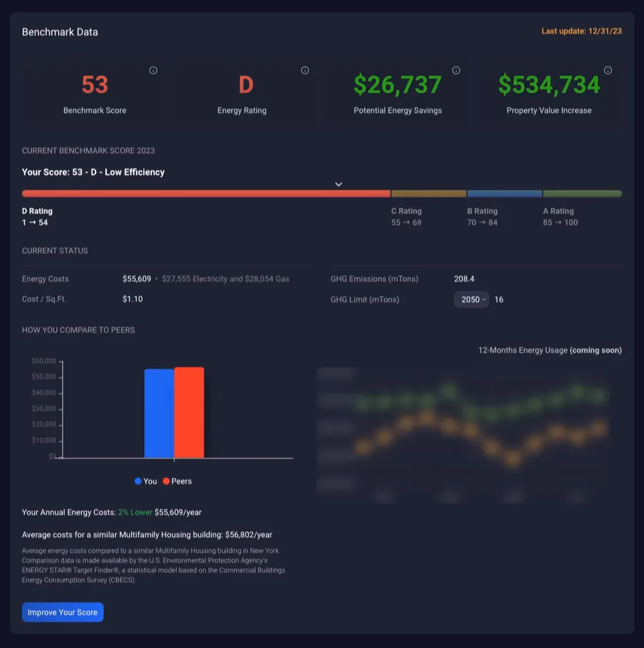
Task: Click the $26,737 Potential Energy Savings value
Action: [397, 85]
